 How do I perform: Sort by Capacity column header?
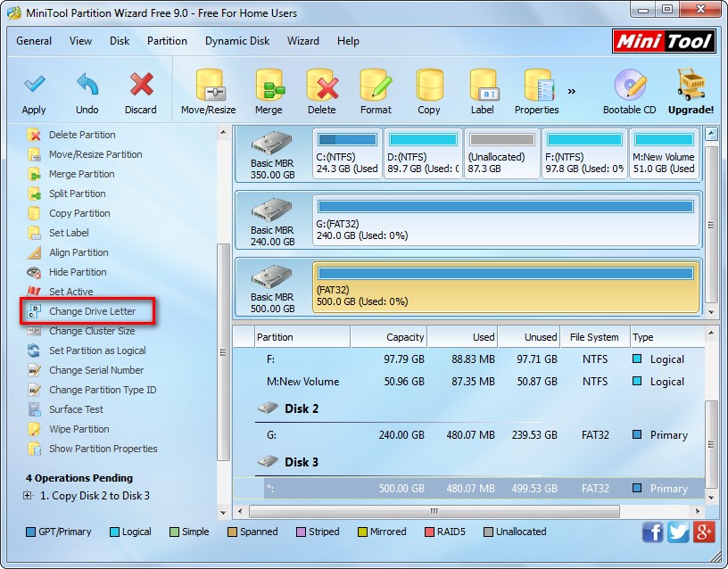click(x=389, y=337)
